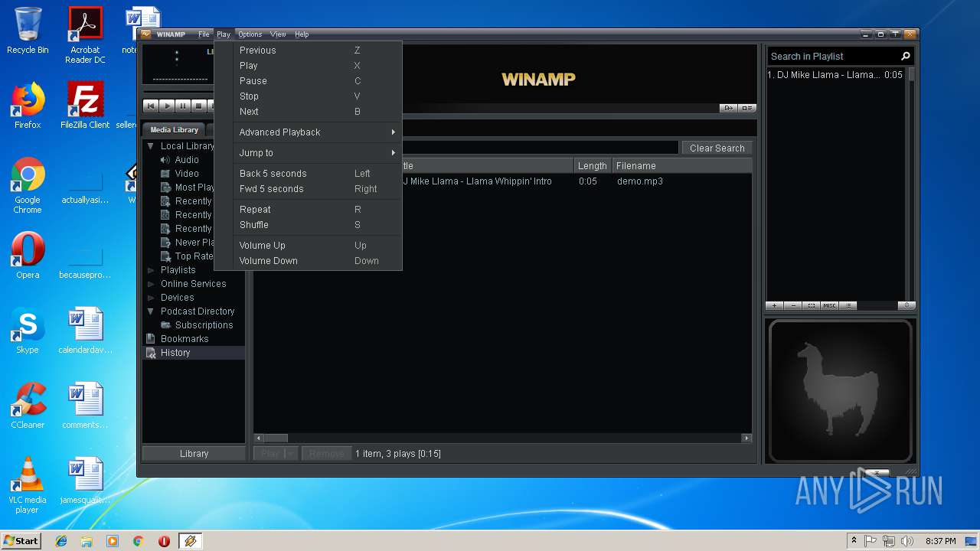Click the History icon in library tree
Screen dimensions: 980x551
pos(151,353)
